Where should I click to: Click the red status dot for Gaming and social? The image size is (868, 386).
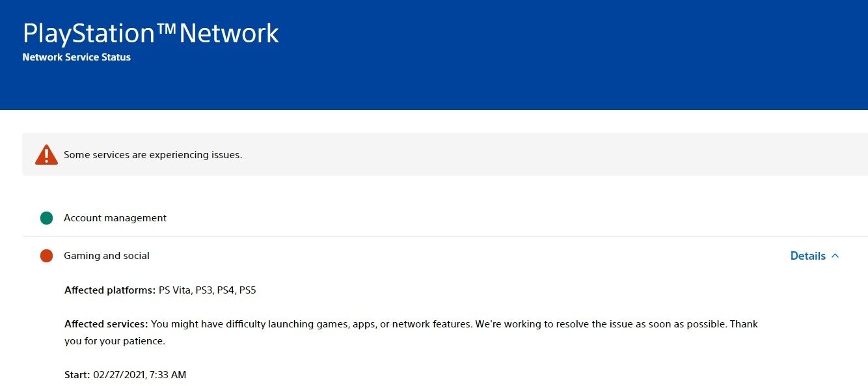[x=46, y=256]
